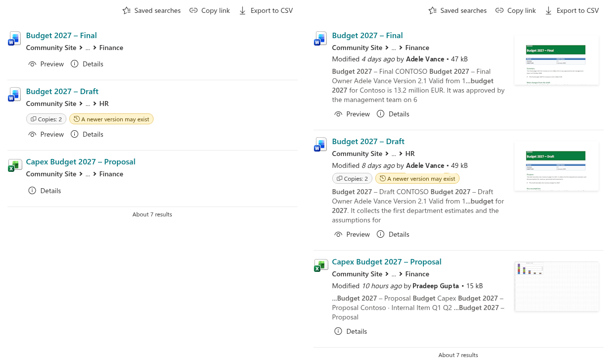614x364 pixels.
Task: Expand breadcrumb ellipsis of Budget Draft, compact pane
Action: (x=88, y=104)
